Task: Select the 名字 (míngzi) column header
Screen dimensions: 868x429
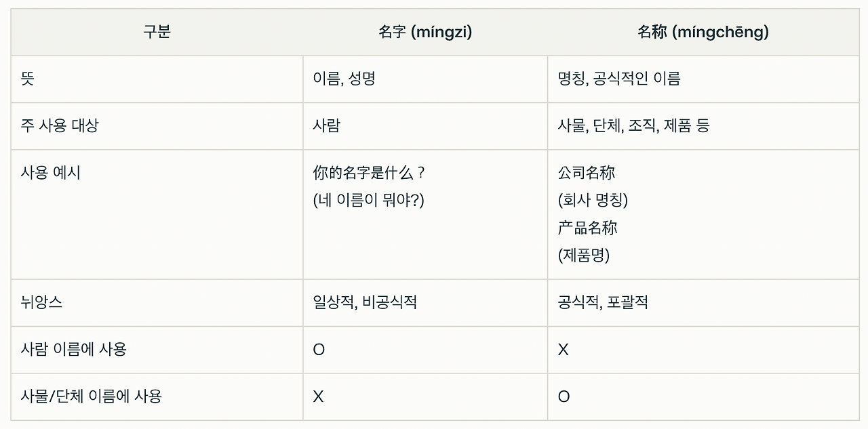Action: click(425, 32)
